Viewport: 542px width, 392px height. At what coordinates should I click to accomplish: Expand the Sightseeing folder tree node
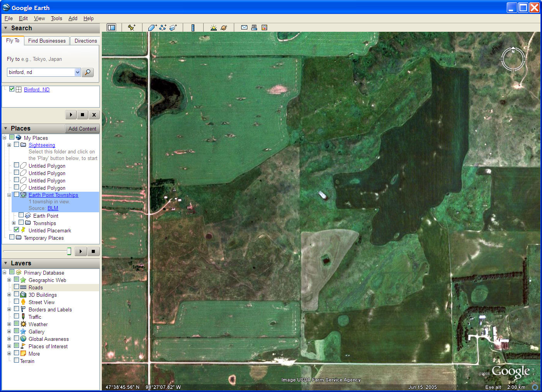click(x=9, y=145)
